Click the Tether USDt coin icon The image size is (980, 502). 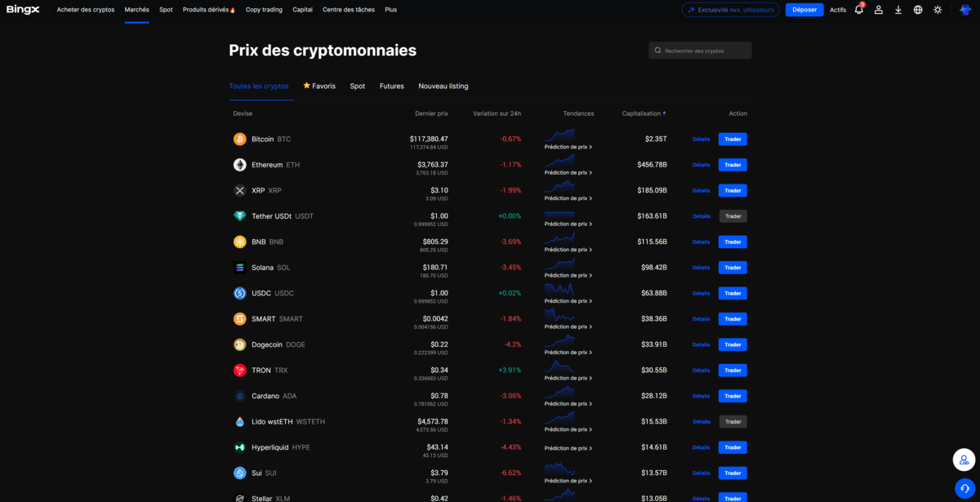click(x=240, y=216)
